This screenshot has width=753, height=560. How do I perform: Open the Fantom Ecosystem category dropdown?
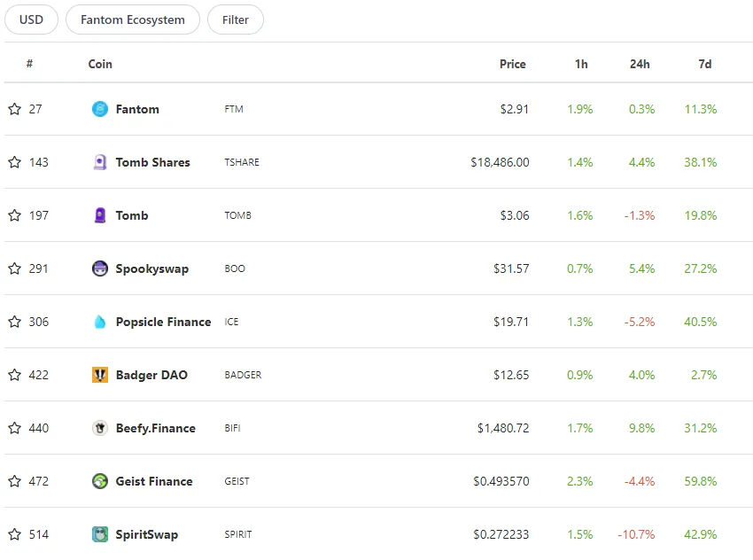click(x=133, y=19)
